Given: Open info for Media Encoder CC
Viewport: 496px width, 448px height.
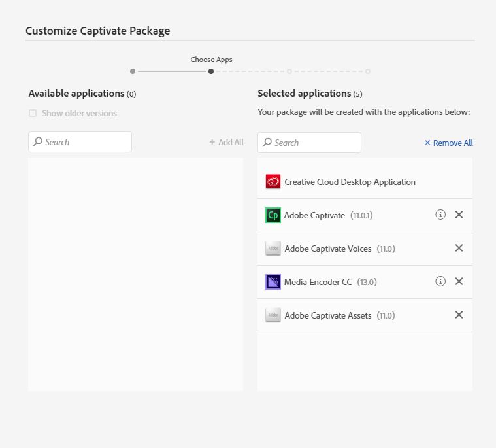Looking at the screenshot, I should pyautogui.click(x=440, y=281).
